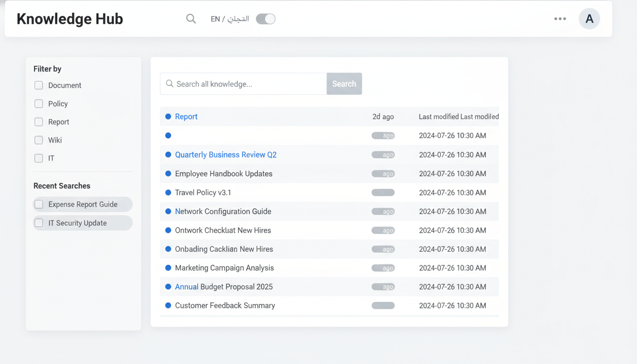
Task: Toggle the EN / Arabic language switch
Action: [266, 19]
